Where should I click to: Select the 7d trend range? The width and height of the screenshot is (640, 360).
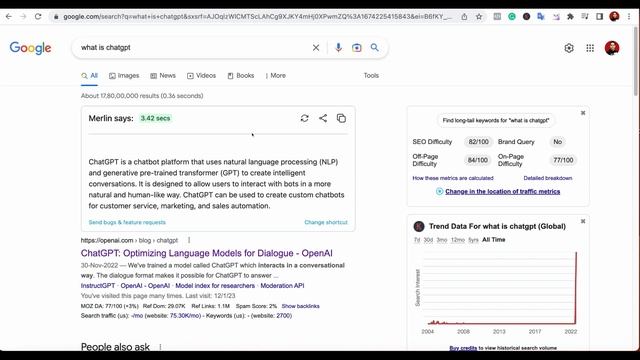coord(417,240)
